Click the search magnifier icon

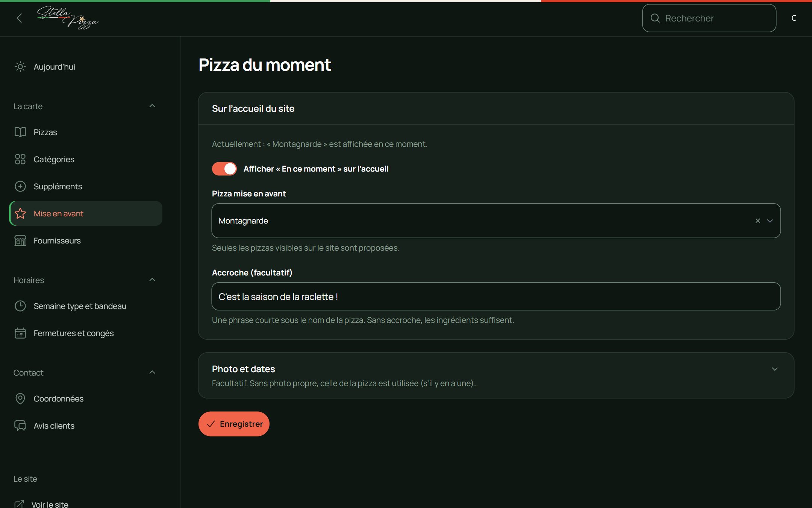pyautogui.click(x=655, y=18)
